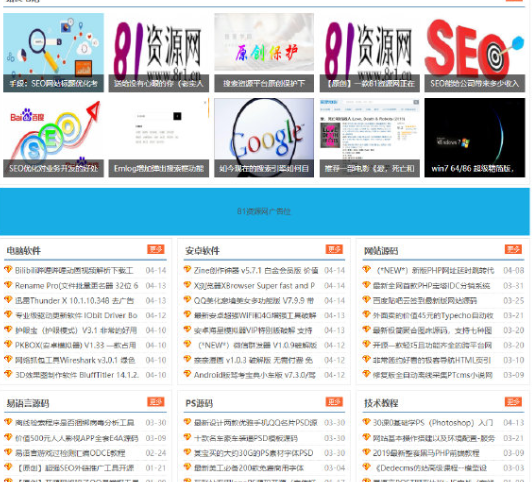This screenshot has height=482, width=532.
Task: Open (*NEW*) 新版PHP网址 article link
Action: click(435, 270)
